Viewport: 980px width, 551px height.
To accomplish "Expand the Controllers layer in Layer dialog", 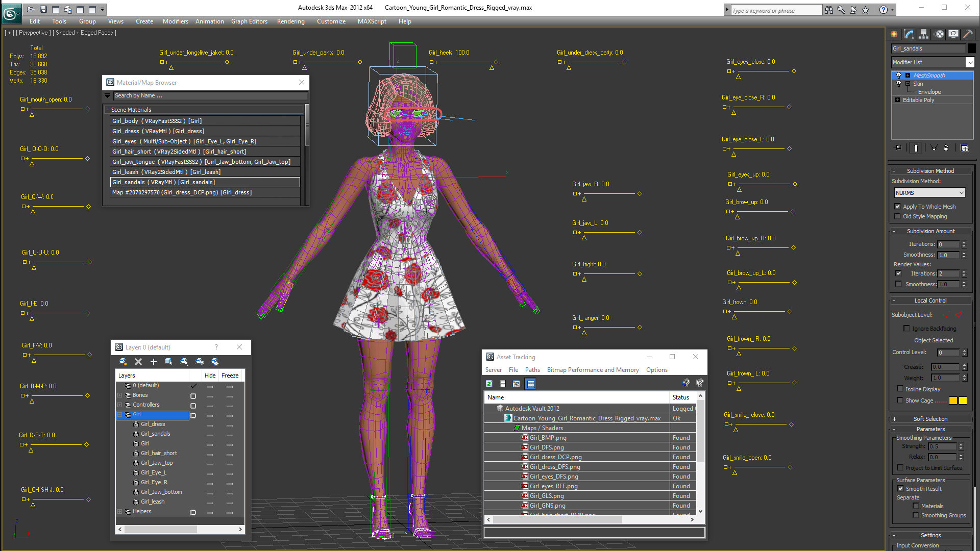I will pyautogui.click(x=120, y=405).
